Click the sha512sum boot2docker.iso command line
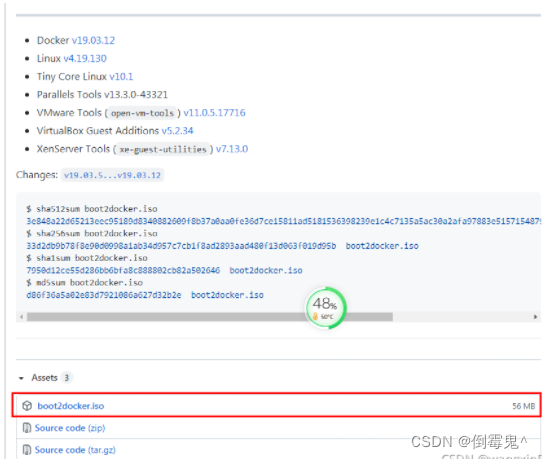The image size is (542, 459). [x=92, y=209]
